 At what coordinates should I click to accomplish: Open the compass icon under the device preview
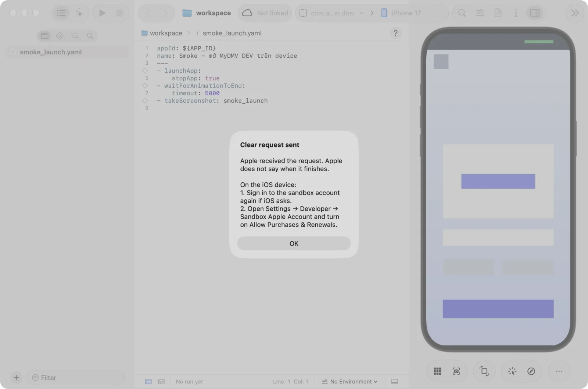tap(531, 371)
